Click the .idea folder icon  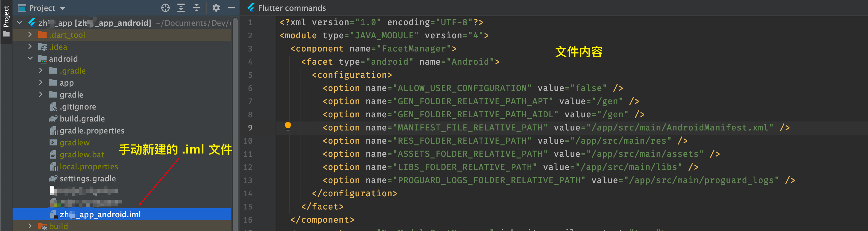click(42, 47)
